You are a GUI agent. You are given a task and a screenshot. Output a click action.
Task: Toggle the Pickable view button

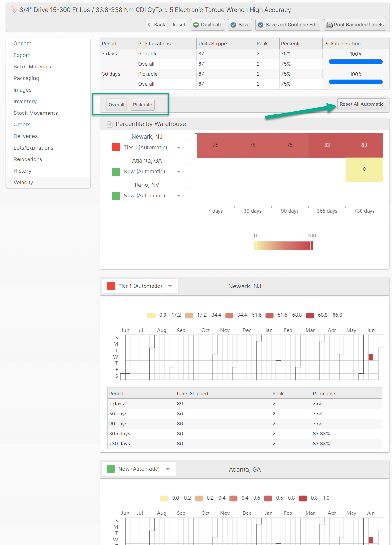pyautogui.click(x=142, y=105)
